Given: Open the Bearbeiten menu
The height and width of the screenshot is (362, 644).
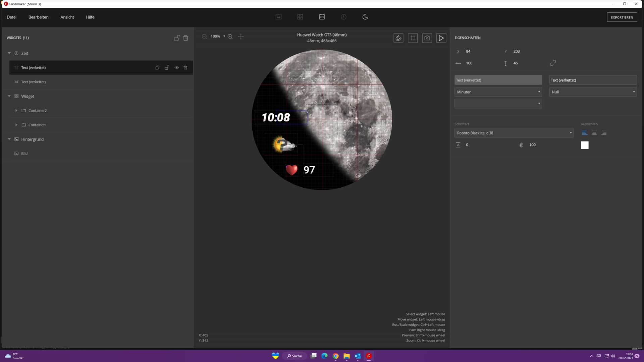Looking at the screenshot, I should (38, 17).
